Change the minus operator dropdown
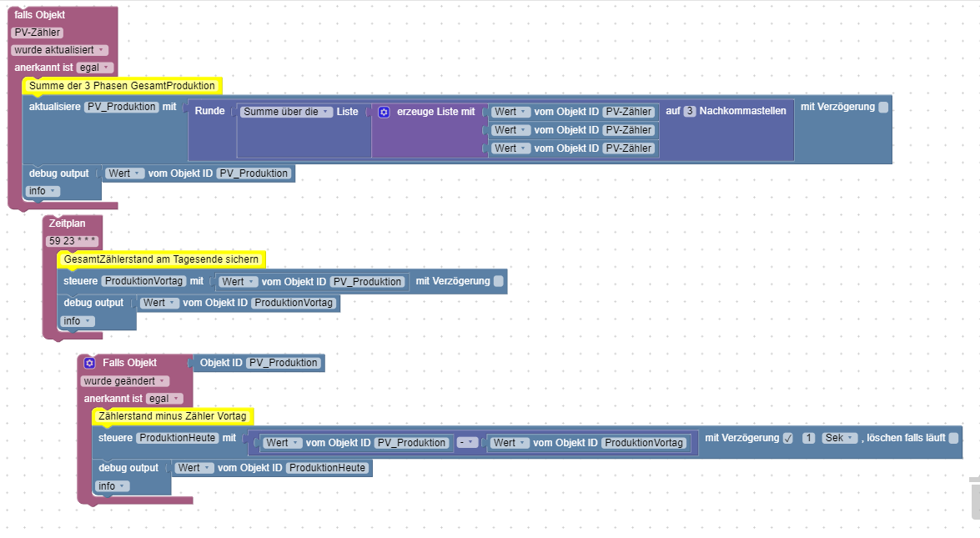 pyautogui.click(x=467, y=442)
